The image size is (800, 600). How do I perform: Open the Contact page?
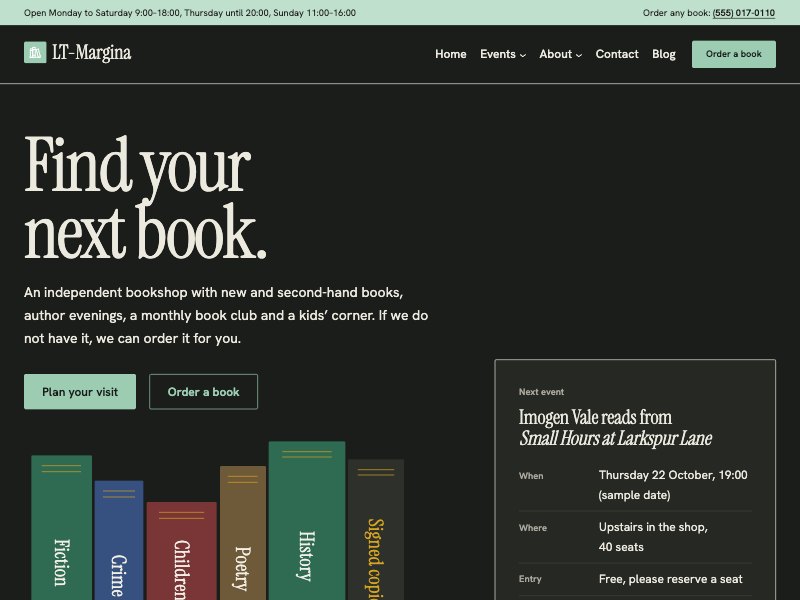(617, 54)
